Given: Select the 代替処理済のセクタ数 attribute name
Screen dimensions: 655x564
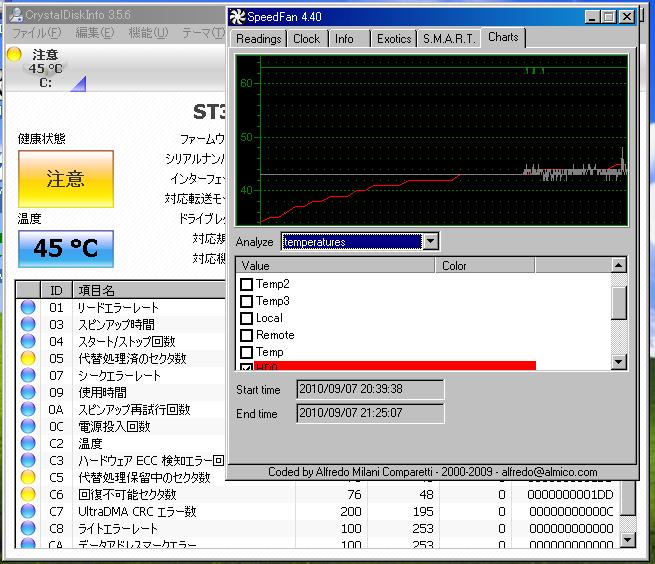Looking at the screenshot, I should pyautogui.click(x=132, y=358).
